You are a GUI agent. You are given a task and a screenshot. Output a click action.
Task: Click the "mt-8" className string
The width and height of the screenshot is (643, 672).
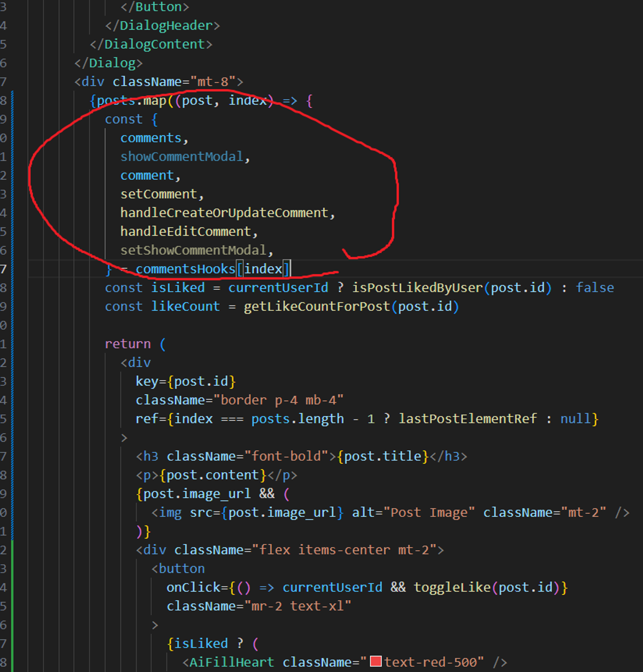213,82
